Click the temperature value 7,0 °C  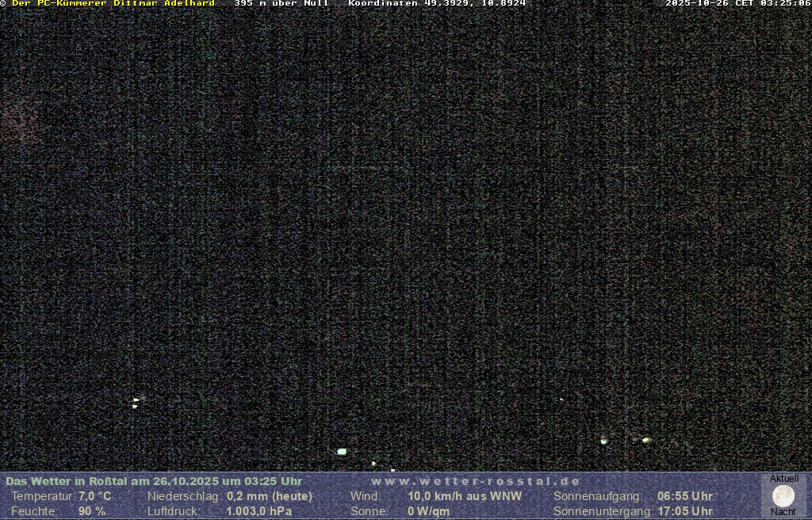coord(95,496)
